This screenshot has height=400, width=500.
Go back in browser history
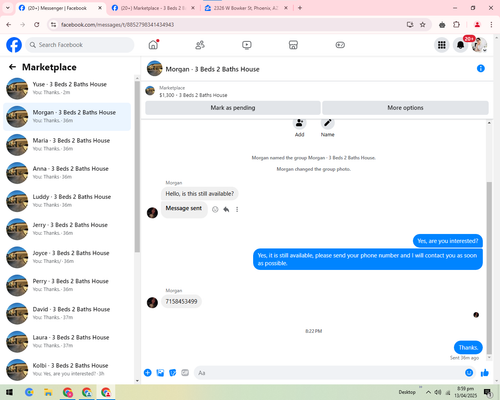(9, 25)
